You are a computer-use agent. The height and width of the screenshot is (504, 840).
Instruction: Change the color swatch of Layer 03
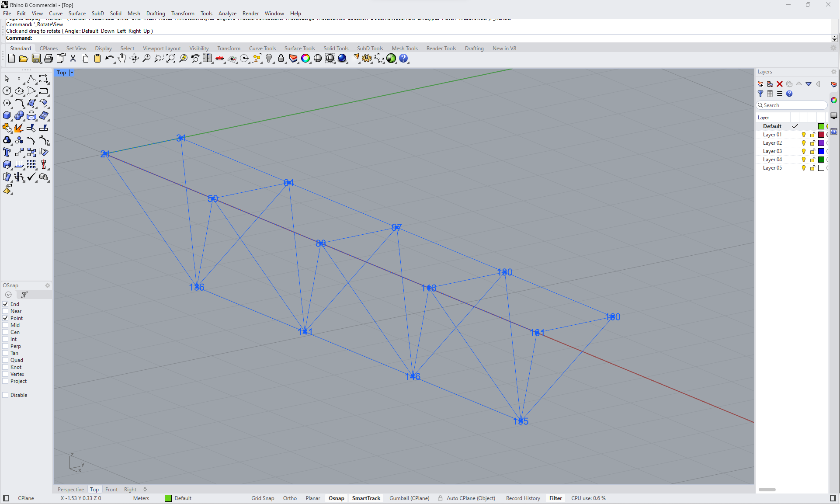821,151
